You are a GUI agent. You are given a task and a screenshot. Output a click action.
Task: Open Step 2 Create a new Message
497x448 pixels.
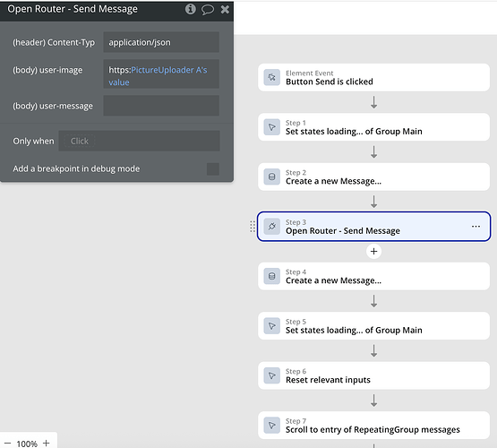[x=373, y=177]
